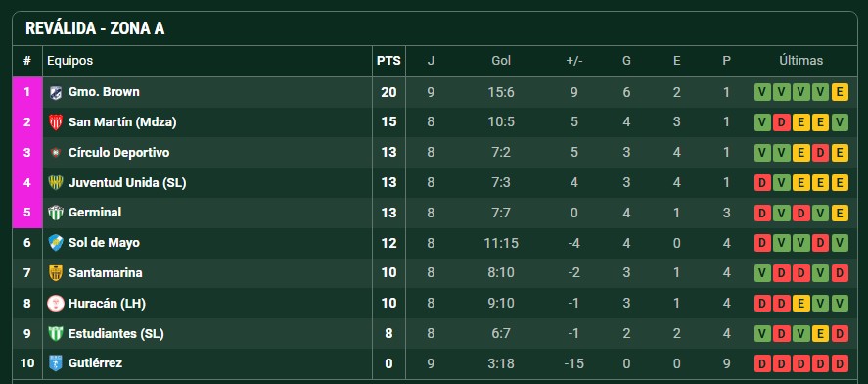Viewport: 868px width, 384px height.
Task: Click the Gol column header
Action: point(501,61)
